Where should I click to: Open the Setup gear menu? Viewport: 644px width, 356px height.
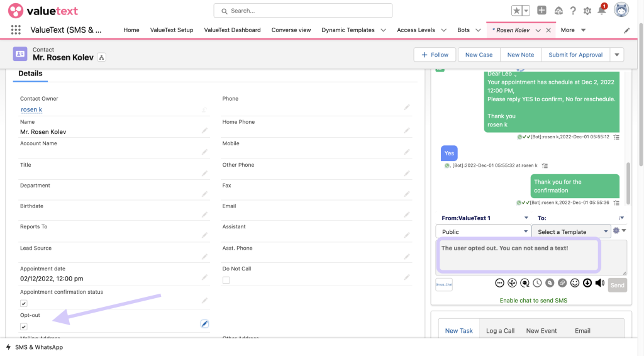tap(587, 11)
